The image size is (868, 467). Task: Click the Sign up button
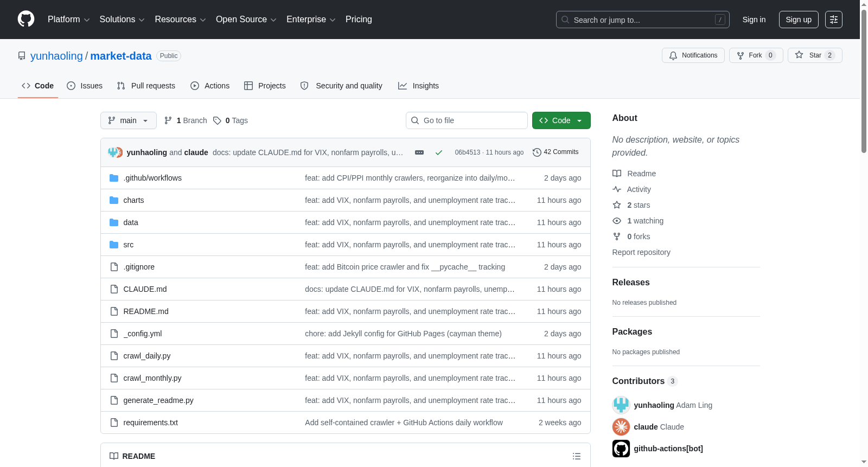pos(799,20)
